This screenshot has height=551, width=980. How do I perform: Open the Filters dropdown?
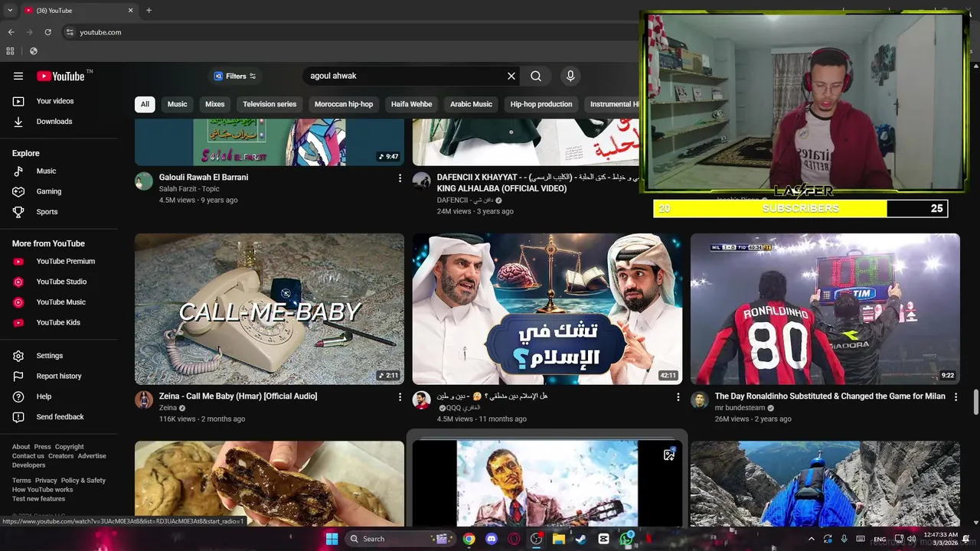(x=235, y=77)
